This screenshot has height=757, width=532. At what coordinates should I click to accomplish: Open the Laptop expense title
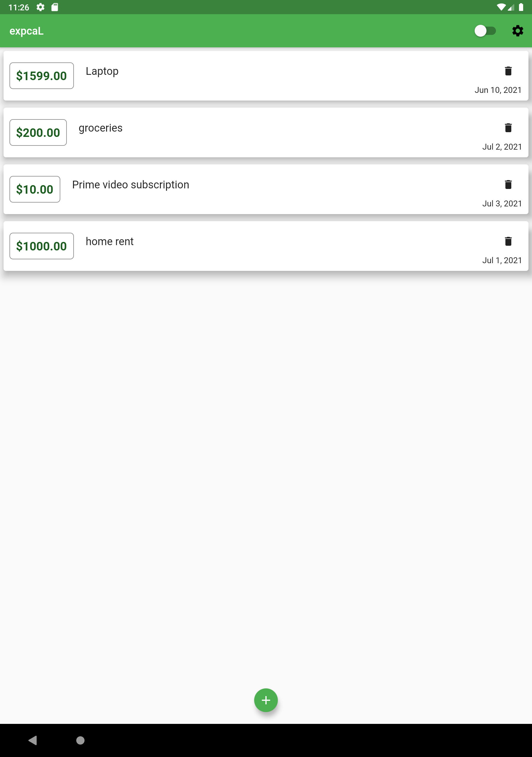(102, 71)
